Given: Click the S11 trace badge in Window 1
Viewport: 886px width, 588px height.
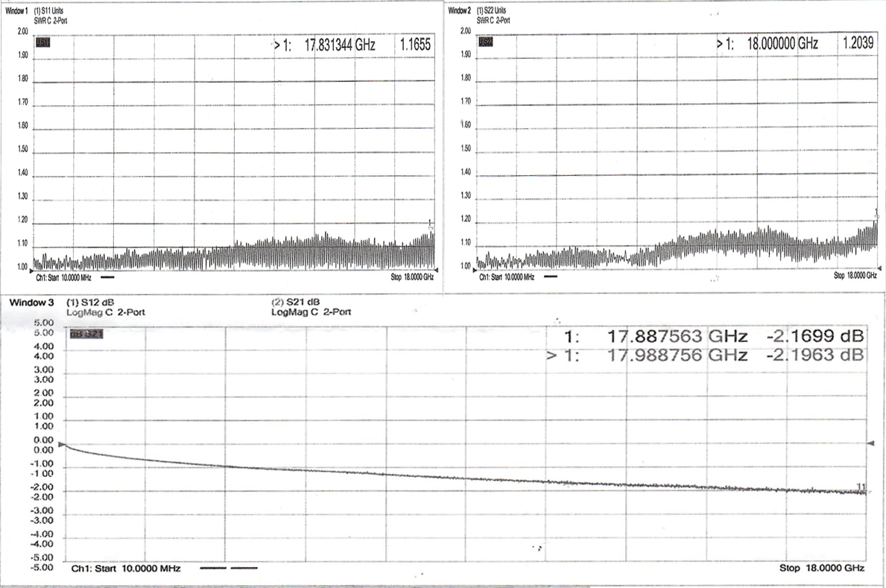Looking at the screenshot, I should pos(43,42).
